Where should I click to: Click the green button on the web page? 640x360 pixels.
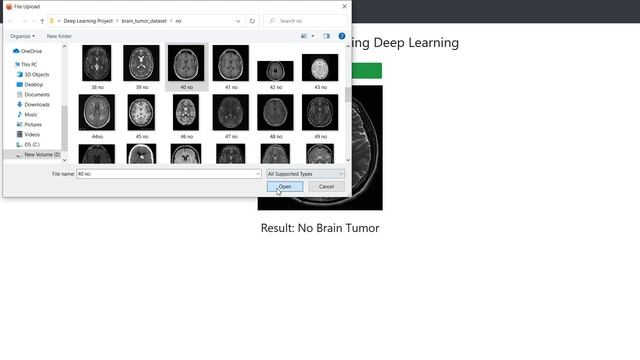coord(367,71)
